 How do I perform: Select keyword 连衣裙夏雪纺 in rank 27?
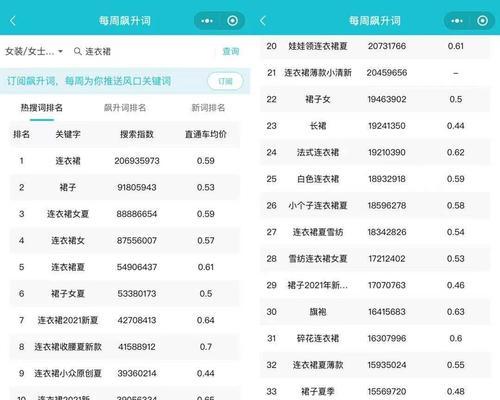point(318,232)
